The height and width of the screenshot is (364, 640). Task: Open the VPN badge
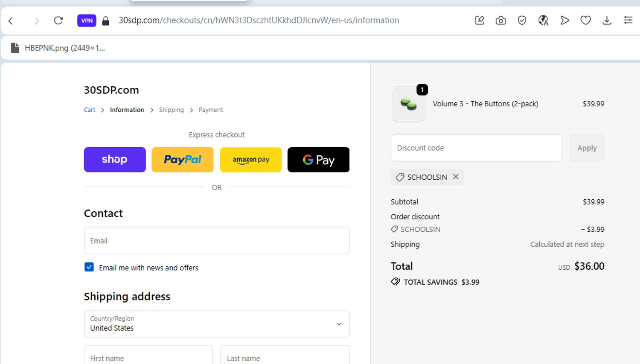click(87, 20)
